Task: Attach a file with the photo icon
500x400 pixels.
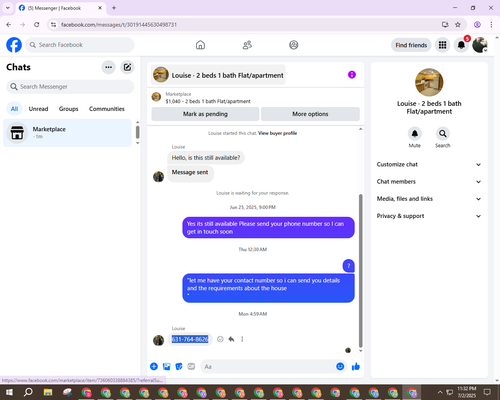Action: (x=166, y=367)
